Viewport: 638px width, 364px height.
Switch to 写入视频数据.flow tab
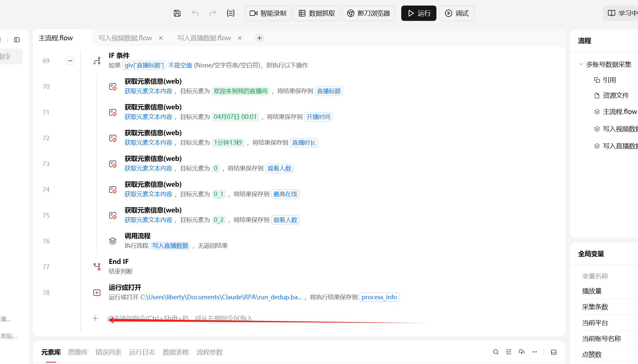pyautogui.click(x=125, y=38)
